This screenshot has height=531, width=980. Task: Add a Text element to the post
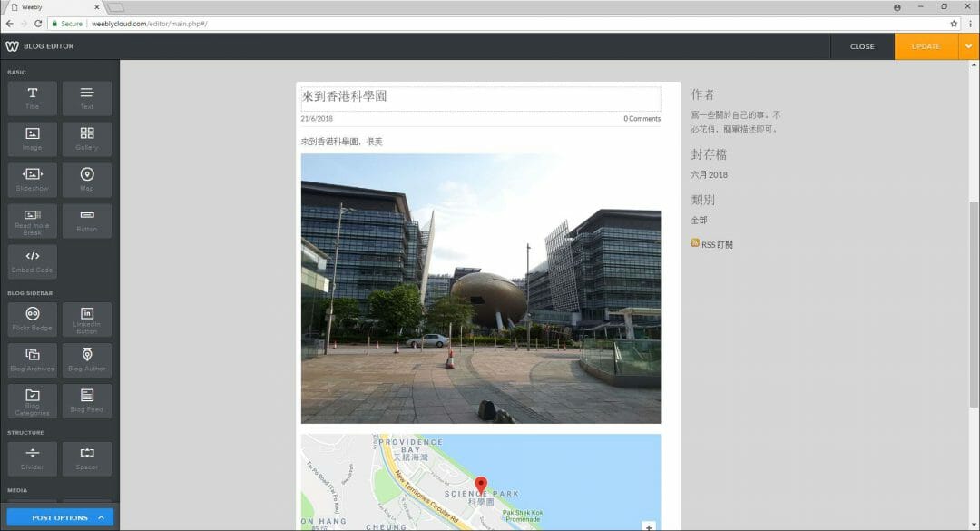coord(87,98)
